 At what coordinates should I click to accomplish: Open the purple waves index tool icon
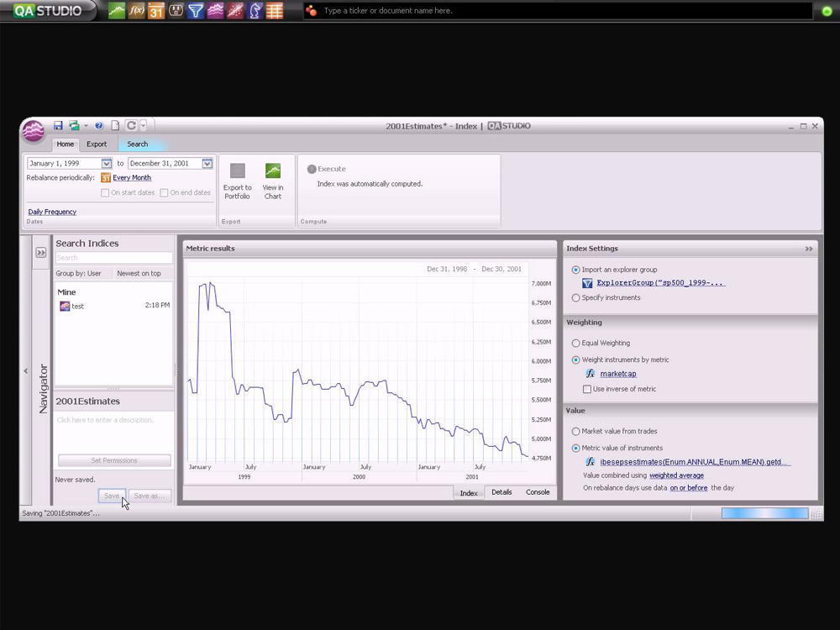[215, 10]
